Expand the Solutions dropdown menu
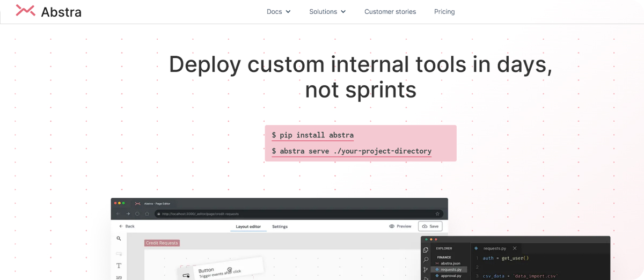The image size is (644, 280). click(x=327, y=11)
